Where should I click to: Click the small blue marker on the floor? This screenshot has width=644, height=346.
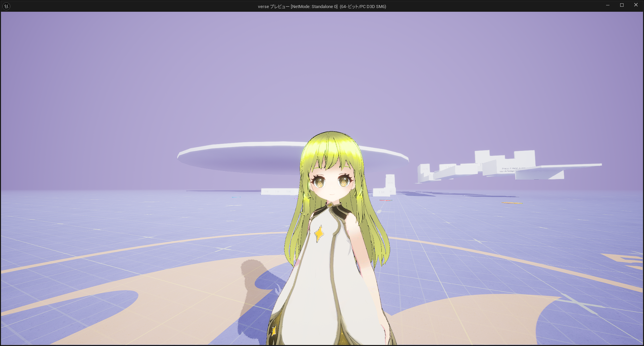[x=234, y=197]
